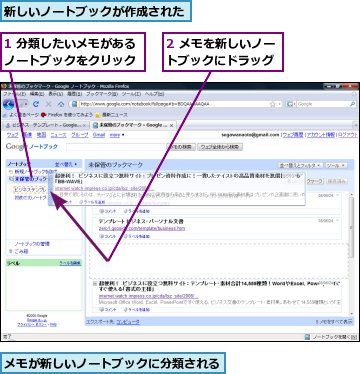Click the ログアウト link
Screen dimensions: 360x374
[x=348, y=135]
